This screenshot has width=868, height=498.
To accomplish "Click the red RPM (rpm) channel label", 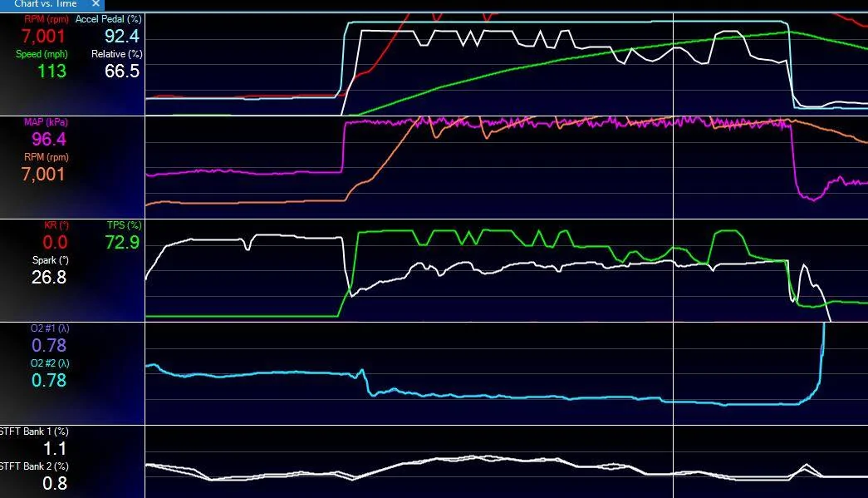I will [x=47, y=19].
